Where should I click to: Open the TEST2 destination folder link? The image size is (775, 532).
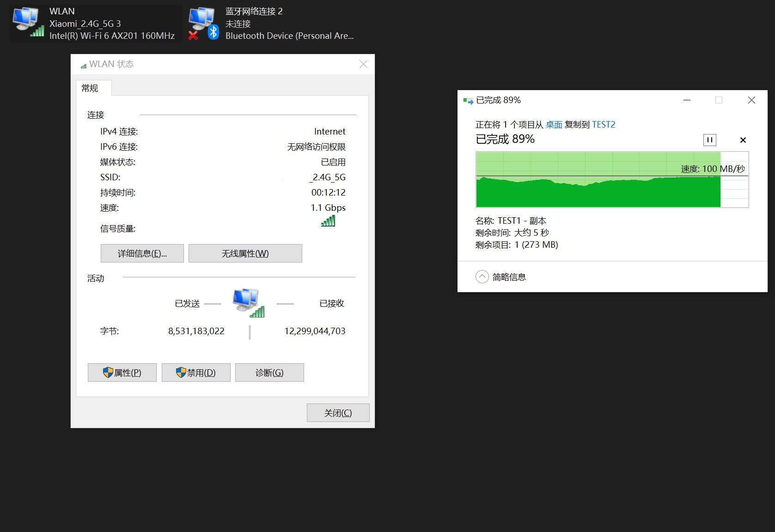point(604,124)
